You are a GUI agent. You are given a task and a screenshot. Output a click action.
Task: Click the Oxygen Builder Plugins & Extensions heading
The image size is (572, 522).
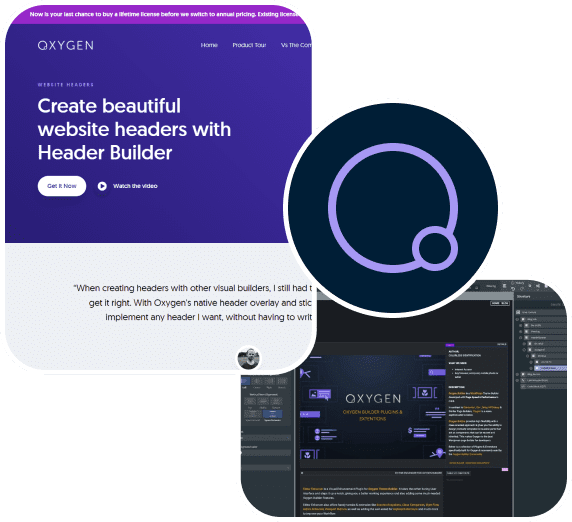pos(372,415)
